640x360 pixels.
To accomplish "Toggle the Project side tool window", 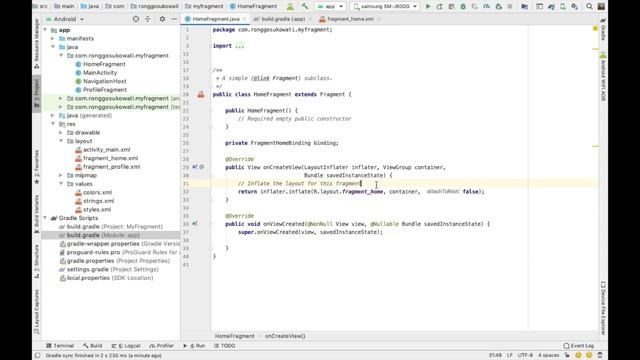I will pyautogui.click(x=37, y=93).
